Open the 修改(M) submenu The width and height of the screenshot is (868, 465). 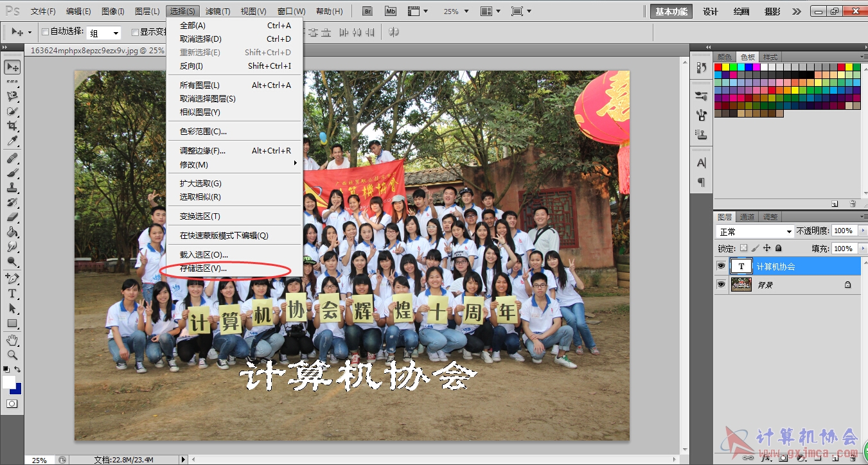[x=235, y=164]
